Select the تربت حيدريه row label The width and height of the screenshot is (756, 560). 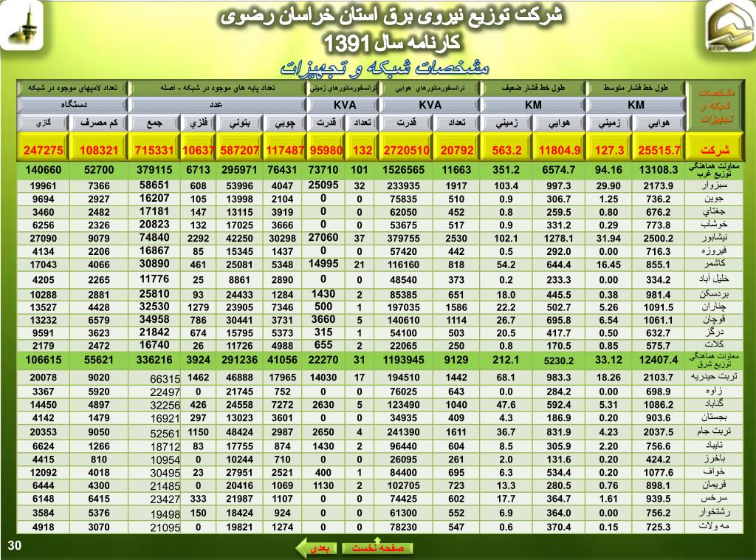coord(714,377)
